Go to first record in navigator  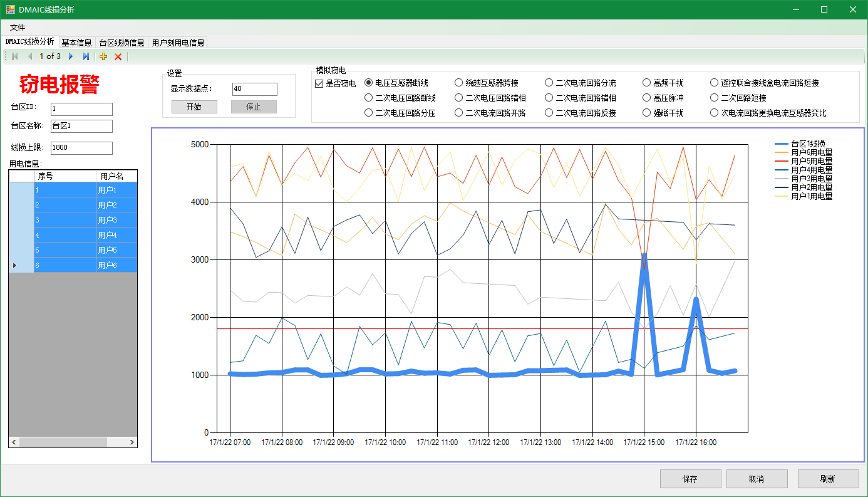[x=15, y=56]
